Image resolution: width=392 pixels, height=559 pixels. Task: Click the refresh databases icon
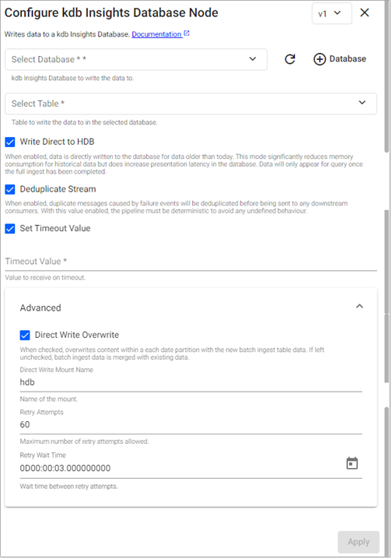pos(290,59)
